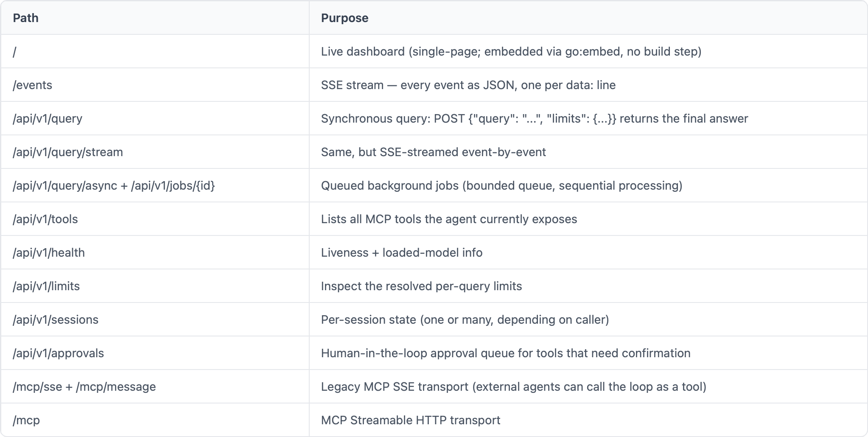868x437 pixels.
Task: Click the /mcp/sse + /mcp/message path
Action: click(x=84, y=387)
